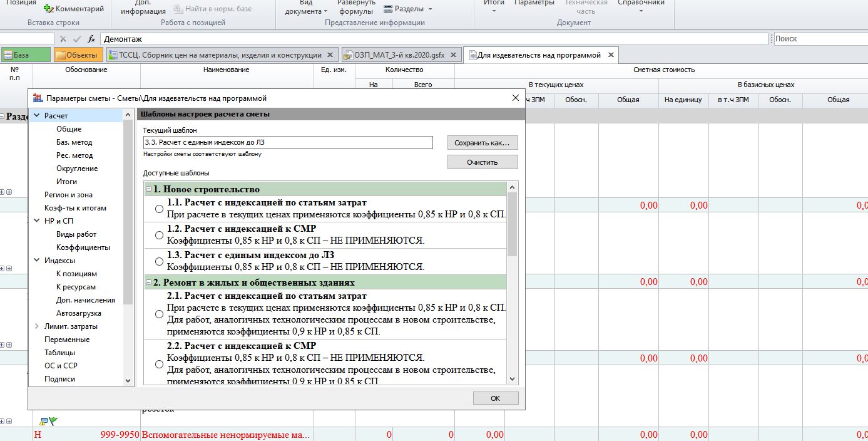The image size is (868, 441).
Task: Click cell 999-9950 in the estimate table
Action: [86, 434]
